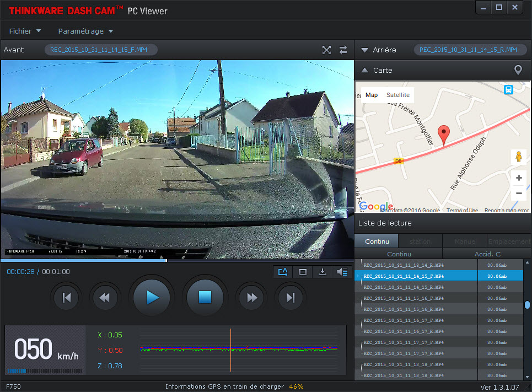The image size is (532, 392).
Task: Click the Liste de lecture heading
Action: (x=385, y=223)
